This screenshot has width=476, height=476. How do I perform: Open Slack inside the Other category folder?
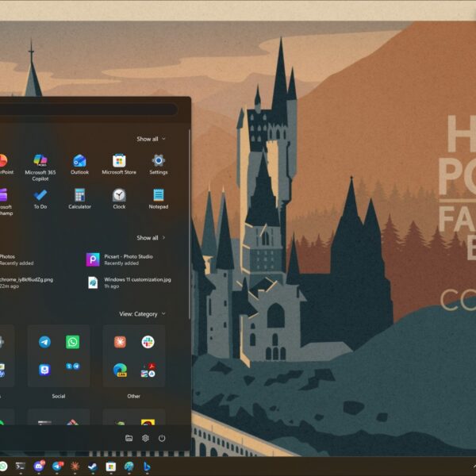(148, 342)
